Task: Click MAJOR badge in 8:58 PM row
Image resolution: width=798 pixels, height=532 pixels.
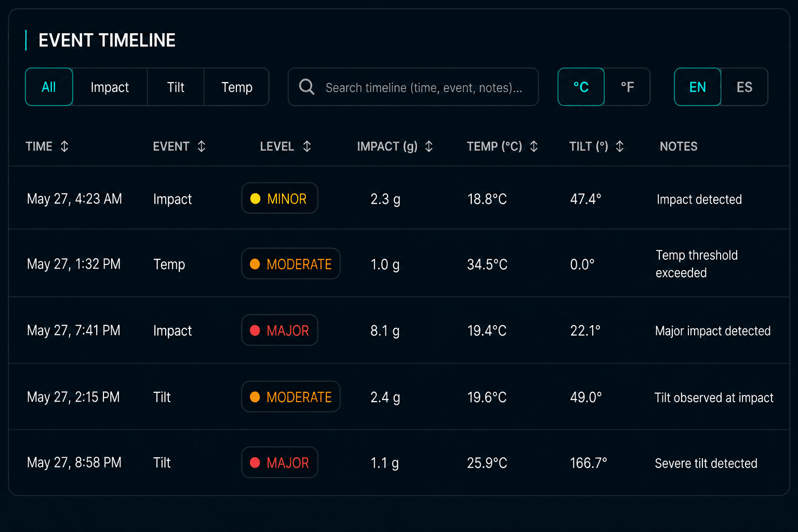Action: (x=280, y=462)
